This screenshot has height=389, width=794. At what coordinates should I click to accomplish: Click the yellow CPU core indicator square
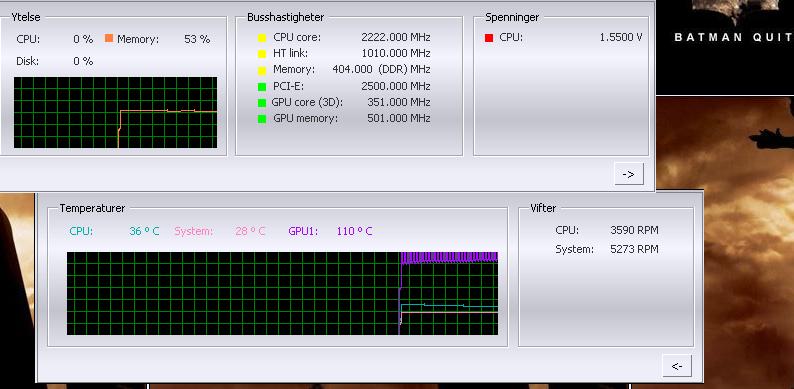coord(262,37)
